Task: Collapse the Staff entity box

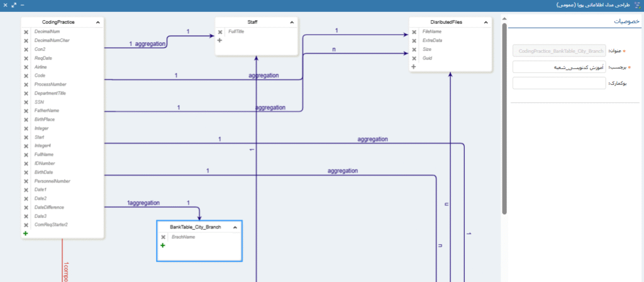Action: click(x=292, y=23)
